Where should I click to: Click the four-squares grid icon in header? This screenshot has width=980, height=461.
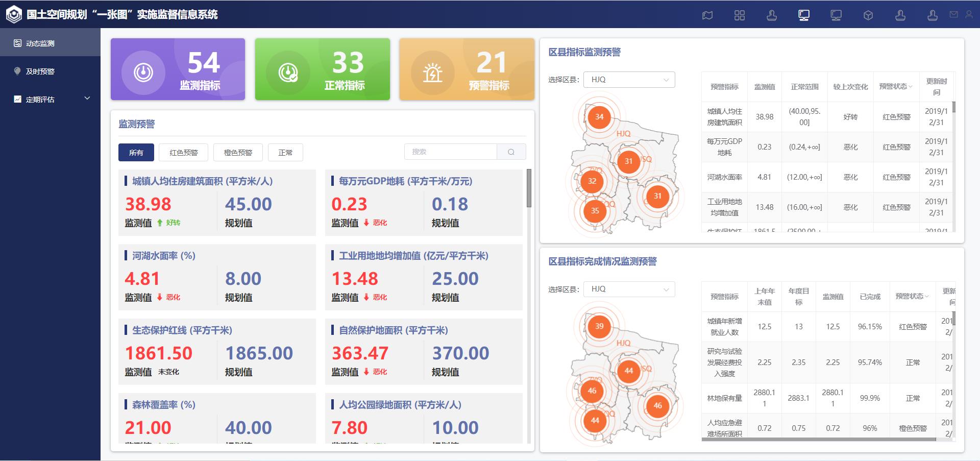point(740,15)
